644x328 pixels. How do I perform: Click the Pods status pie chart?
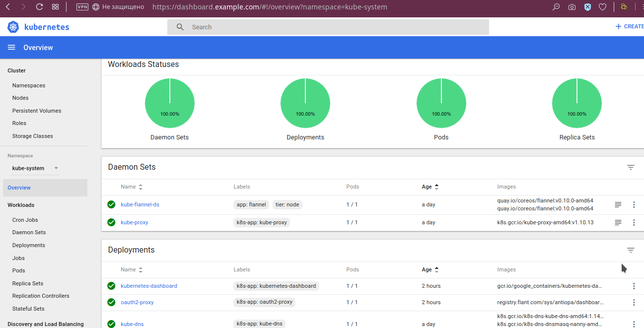tap(441, 103)
